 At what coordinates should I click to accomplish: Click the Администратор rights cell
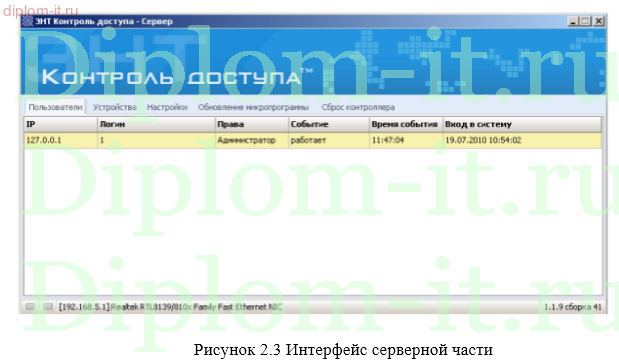coord(251,140)
